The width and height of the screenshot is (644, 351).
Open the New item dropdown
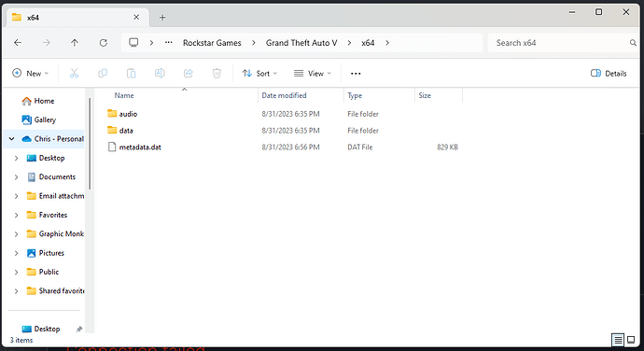pos(31,73)
